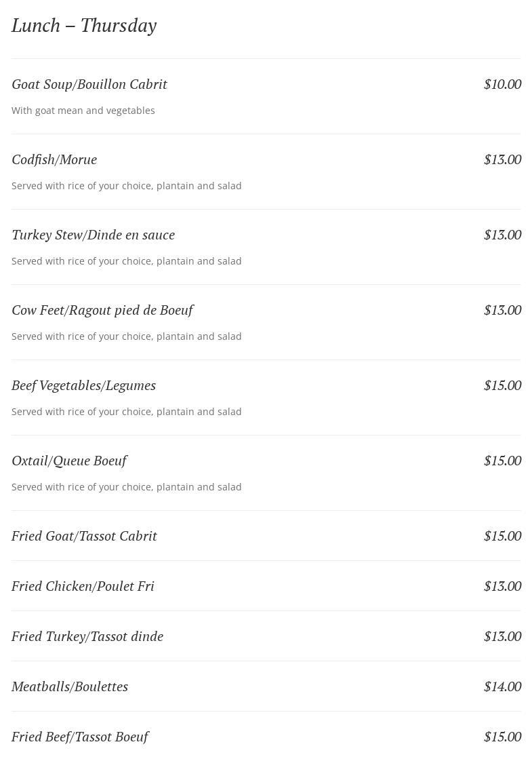Select Fried Beef/Tassot Boeuf
Viewport: 532px width, 757px height.
(x=80, y=737)
